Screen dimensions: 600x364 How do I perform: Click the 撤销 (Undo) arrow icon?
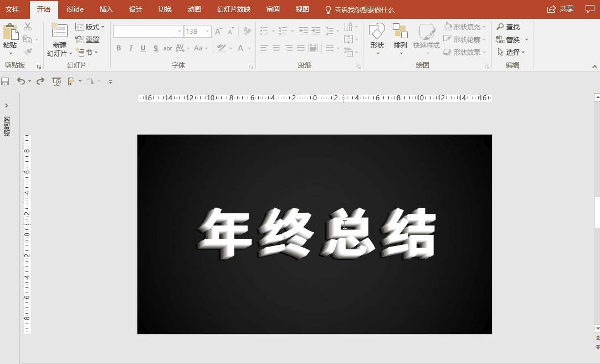click(21, 81)
